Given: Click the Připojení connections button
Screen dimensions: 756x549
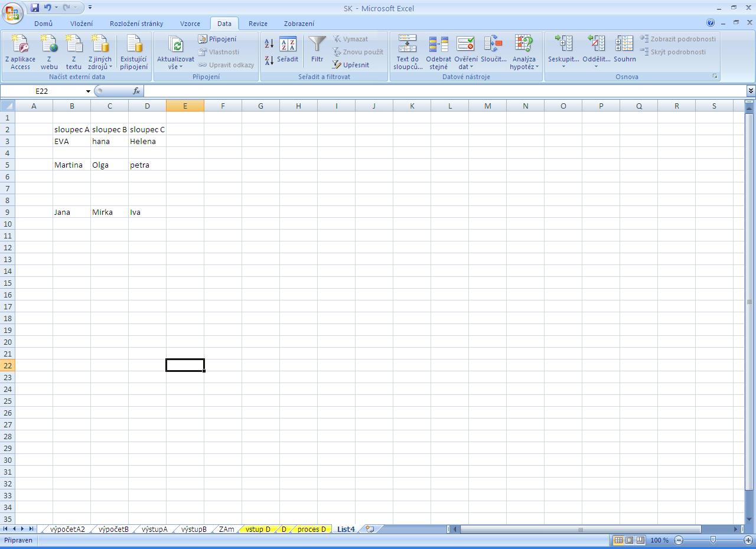Looking at the screenshot, I should point(217,39).
